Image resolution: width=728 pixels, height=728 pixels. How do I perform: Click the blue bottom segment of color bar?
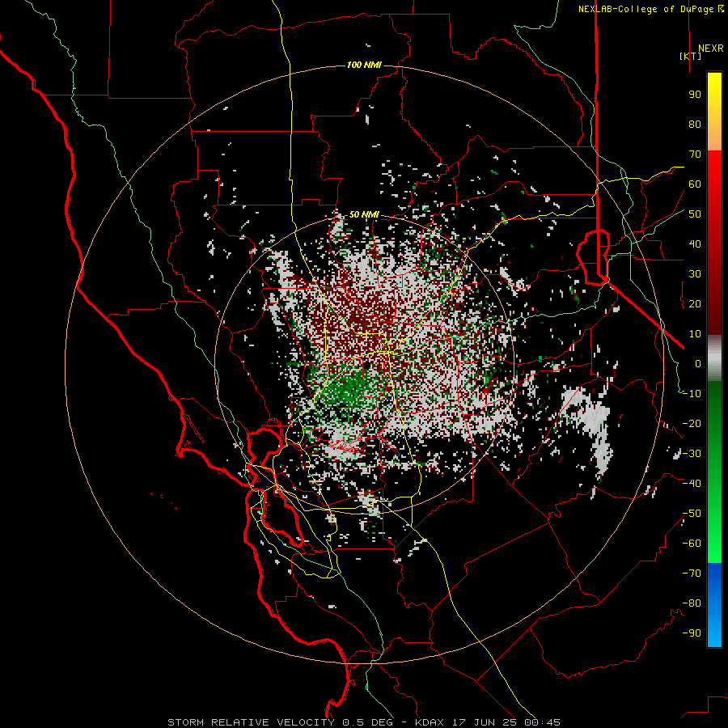714,605
